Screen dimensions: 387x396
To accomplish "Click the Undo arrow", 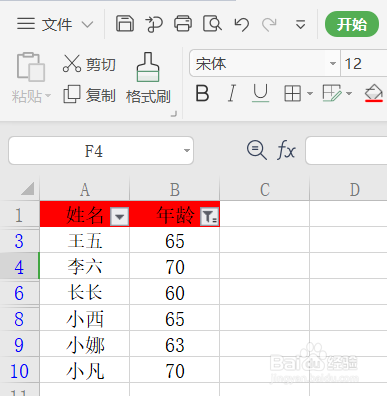I will pyautogui.click(x=242, y=25).
